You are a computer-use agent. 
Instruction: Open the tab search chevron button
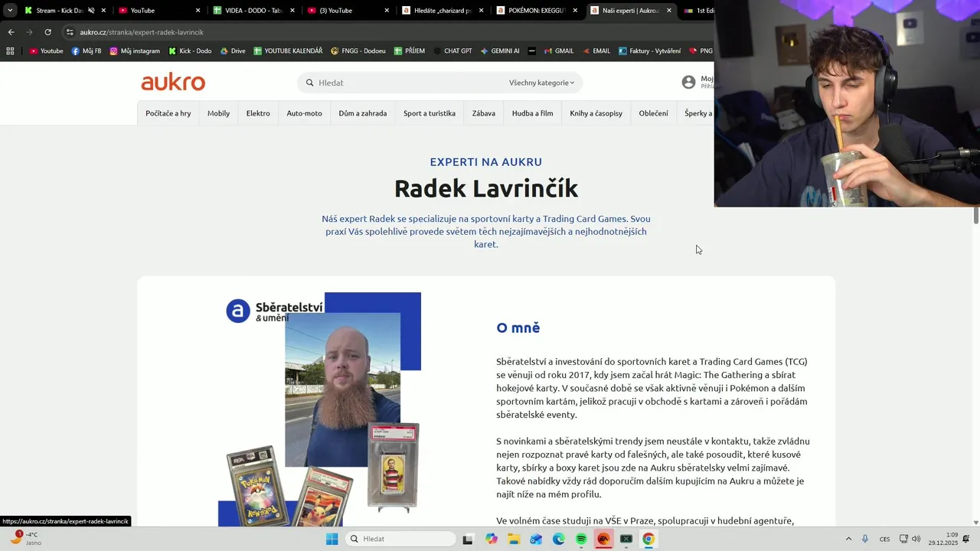pyautogui.click(x=10, y=11)
